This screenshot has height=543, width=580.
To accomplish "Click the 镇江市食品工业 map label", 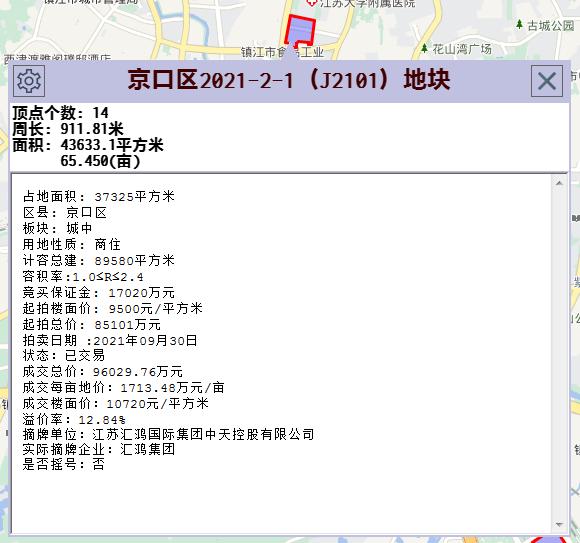I will pos(282,52).
